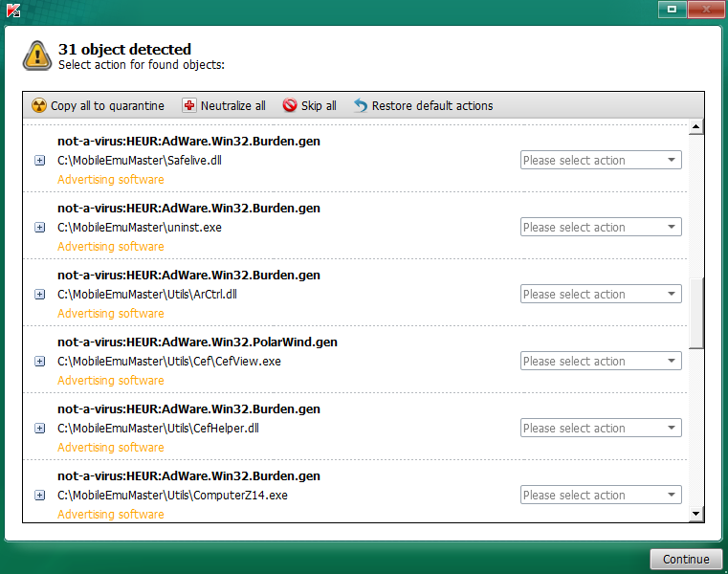This screenshot has width=728, height=574.
Task: Open action dropdown for uninst.exe
Action: coord(601,227)
